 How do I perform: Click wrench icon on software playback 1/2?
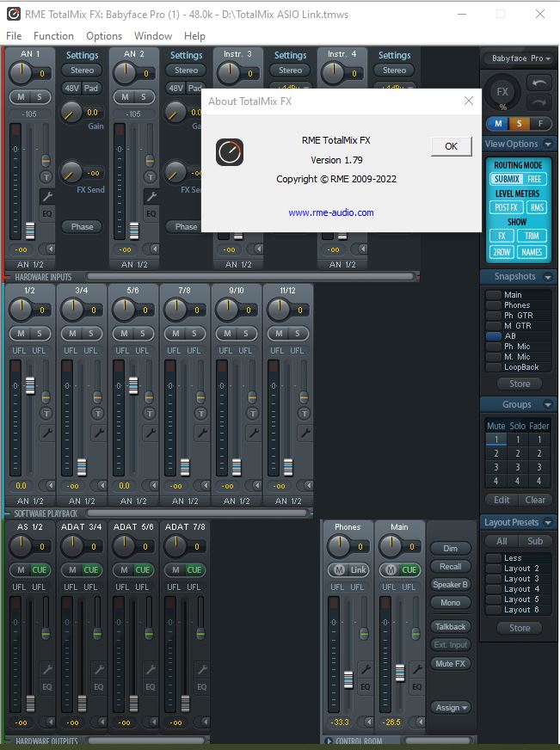[47, 433]
